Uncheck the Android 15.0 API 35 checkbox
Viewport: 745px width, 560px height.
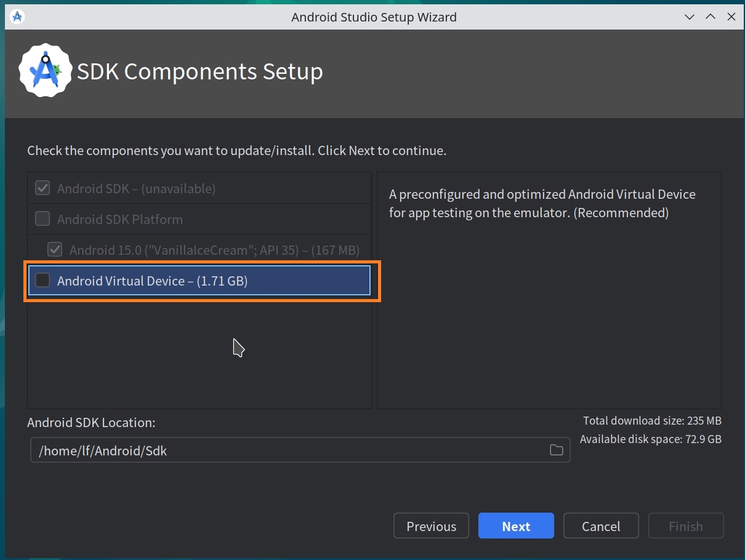[55, 250]
